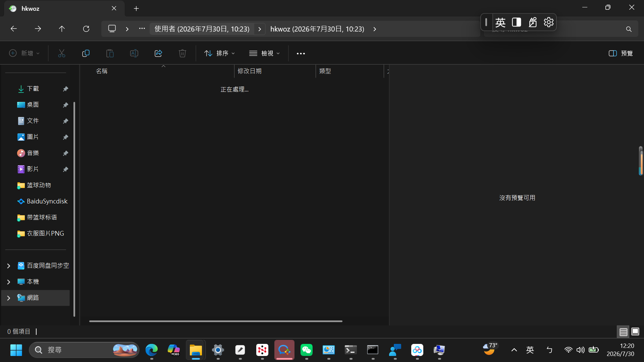Open 圖片 in the sidebar

[x=33, y=137]
